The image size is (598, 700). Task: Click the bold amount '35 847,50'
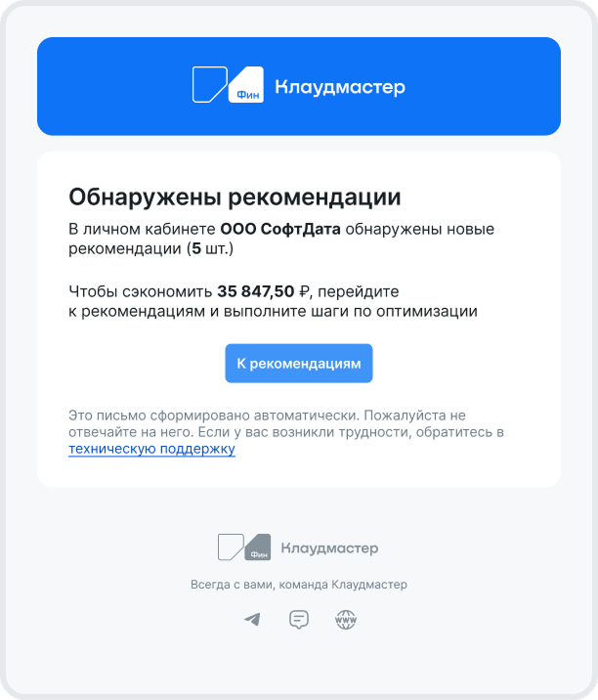pyautogui.click(x=256, y=291)
